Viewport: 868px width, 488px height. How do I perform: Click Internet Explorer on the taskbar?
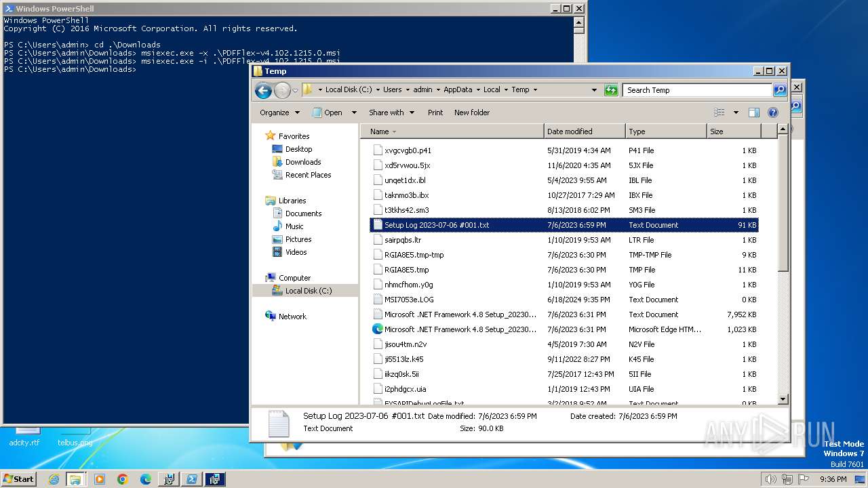click(54, 479)
